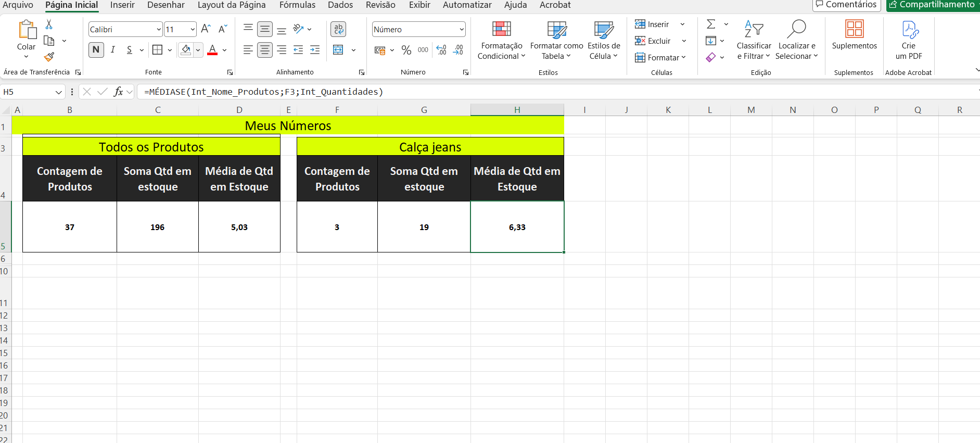Switch to the Fórmulas tab

[297, 5]
